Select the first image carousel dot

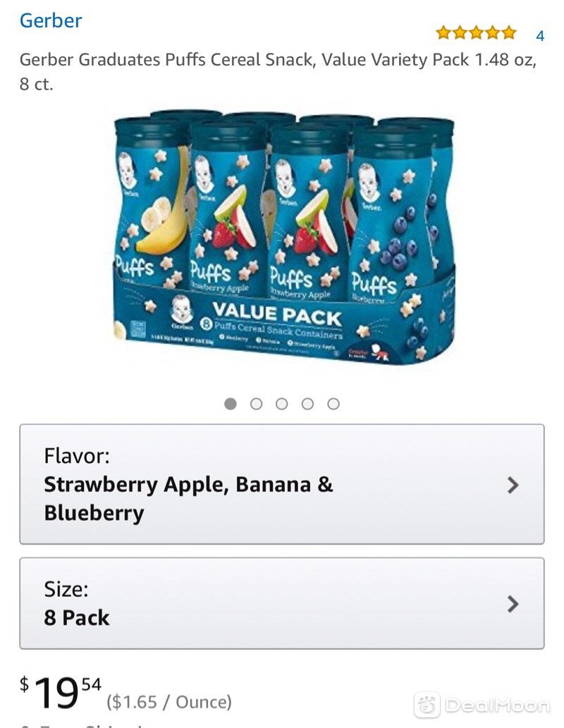(x=231, y=404)
